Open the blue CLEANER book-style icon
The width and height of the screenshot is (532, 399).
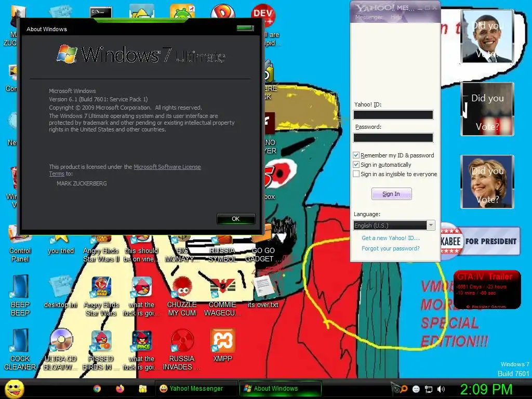click(20, 350)
